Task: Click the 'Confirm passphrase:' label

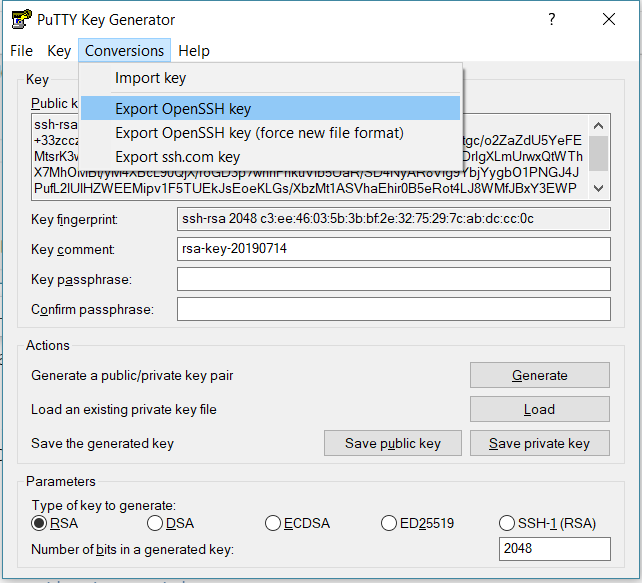Action: click(93, 310)
